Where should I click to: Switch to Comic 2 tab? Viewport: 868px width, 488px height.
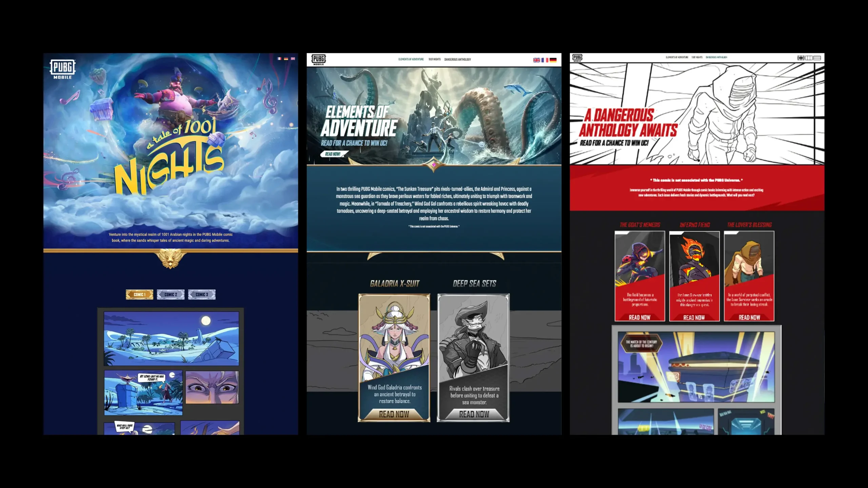point(171,294)
